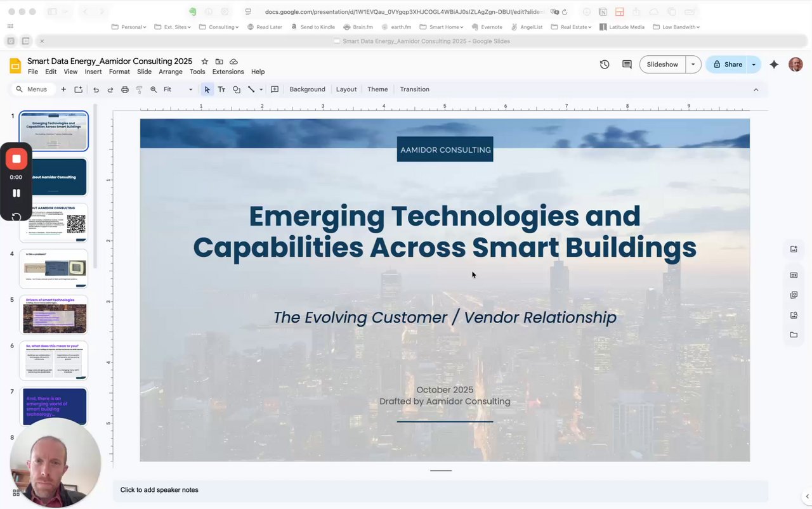Click the Notion extension icon in browser
Screen dimensions: 812x509
[x=603, y=11]
